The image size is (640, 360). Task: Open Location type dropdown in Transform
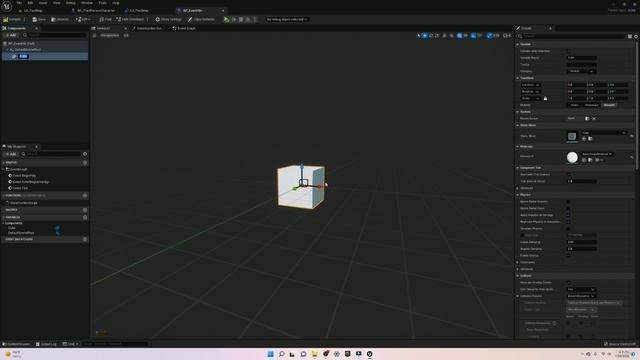[531, 85]
